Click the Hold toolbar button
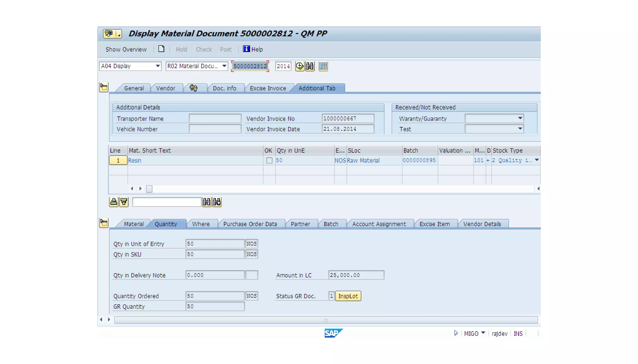 pos(181,49)
